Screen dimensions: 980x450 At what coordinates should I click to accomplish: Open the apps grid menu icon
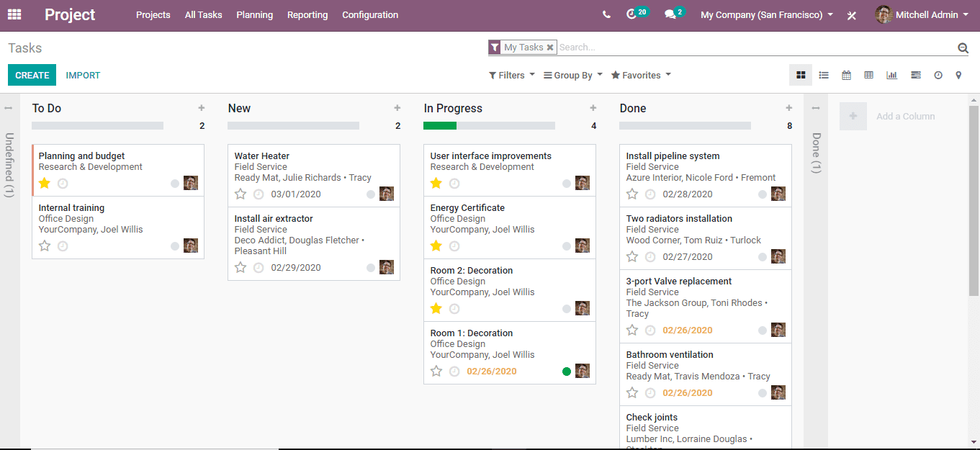[14, 14]
